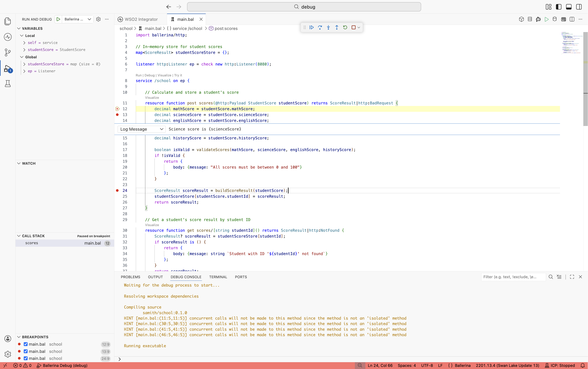Split the editor right
Image resolution: width=588 pixels, height=369 pixels.
(572, 19)
